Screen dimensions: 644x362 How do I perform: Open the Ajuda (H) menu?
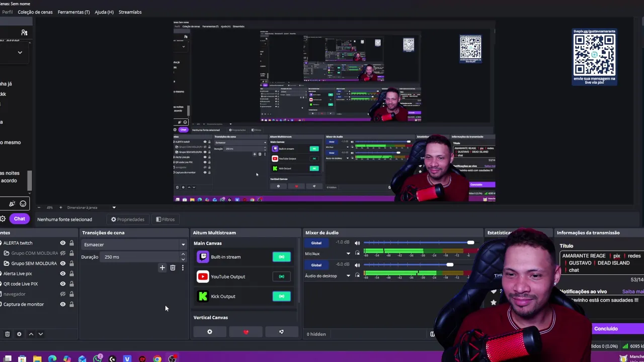[x=104, y=12]
